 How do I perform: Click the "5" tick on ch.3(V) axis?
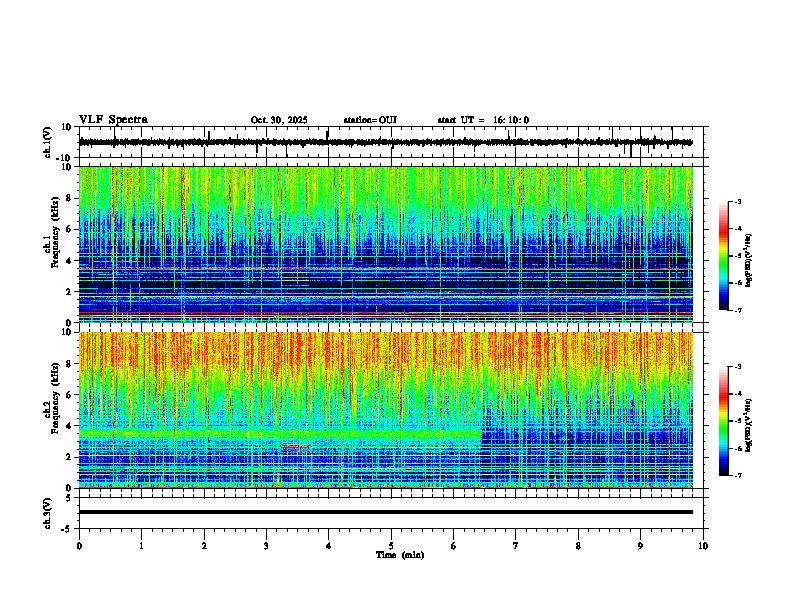pyautogui.click(x=69, y=497)
